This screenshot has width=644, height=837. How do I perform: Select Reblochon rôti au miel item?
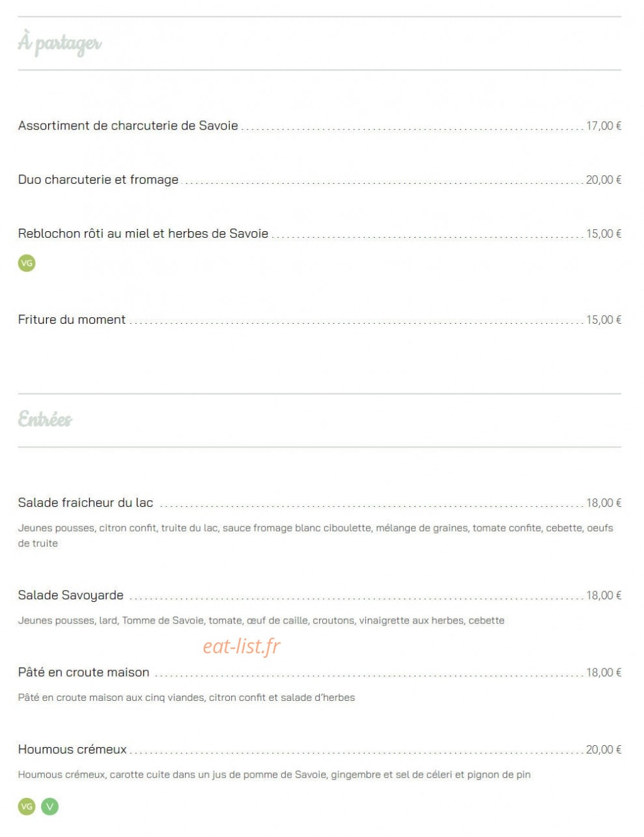pyautogui.click(x=143, y=234)
